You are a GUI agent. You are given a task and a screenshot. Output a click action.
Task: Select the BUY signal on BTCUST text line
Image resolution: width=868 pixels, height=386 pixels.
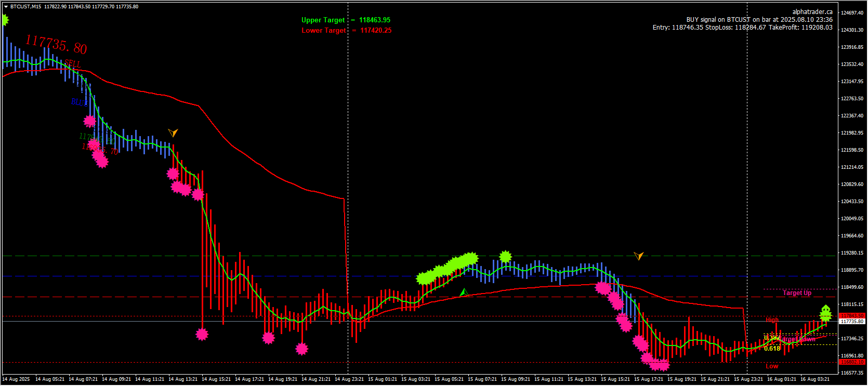coord(759,20)
